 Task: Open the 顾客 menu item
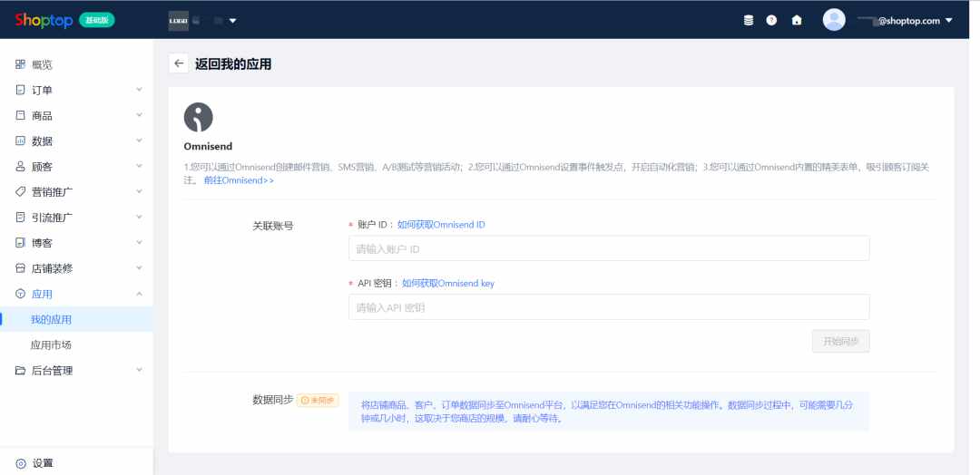tap(42, 167)
